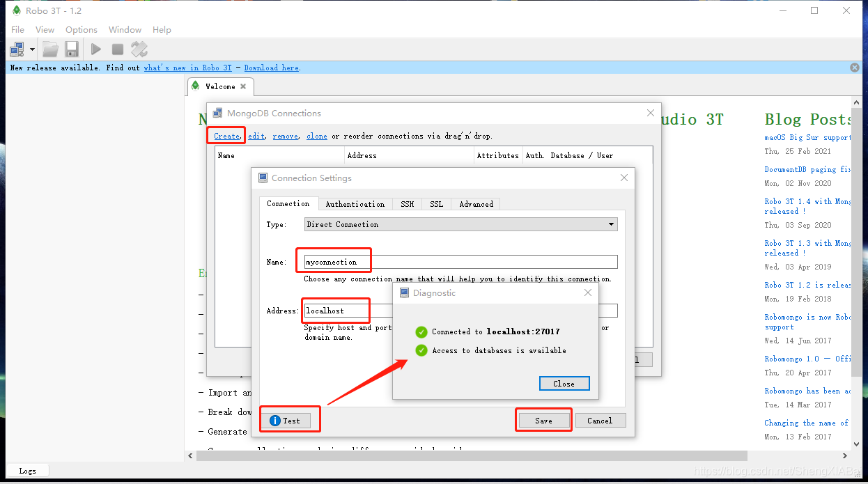Open the Logs panel button
Viewport: 868px width, 484px height.
click(28, 471)
